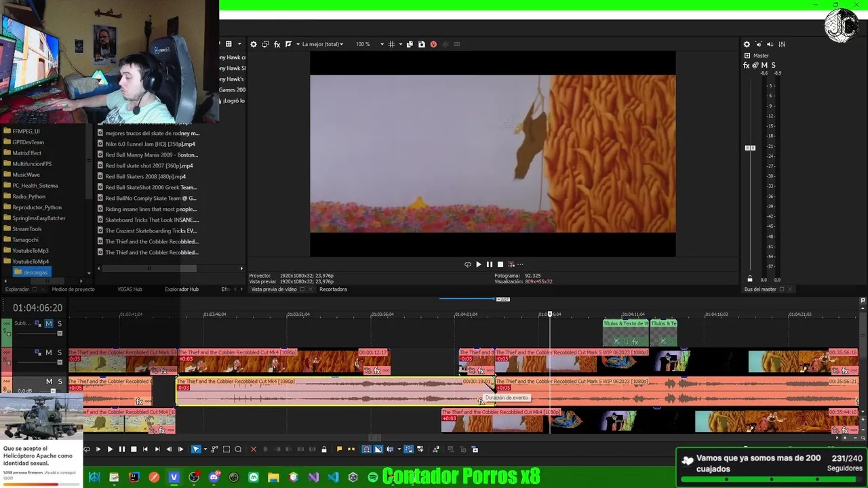
Task: Switch to Recortadora tab
Action: [x=333, y=289]
